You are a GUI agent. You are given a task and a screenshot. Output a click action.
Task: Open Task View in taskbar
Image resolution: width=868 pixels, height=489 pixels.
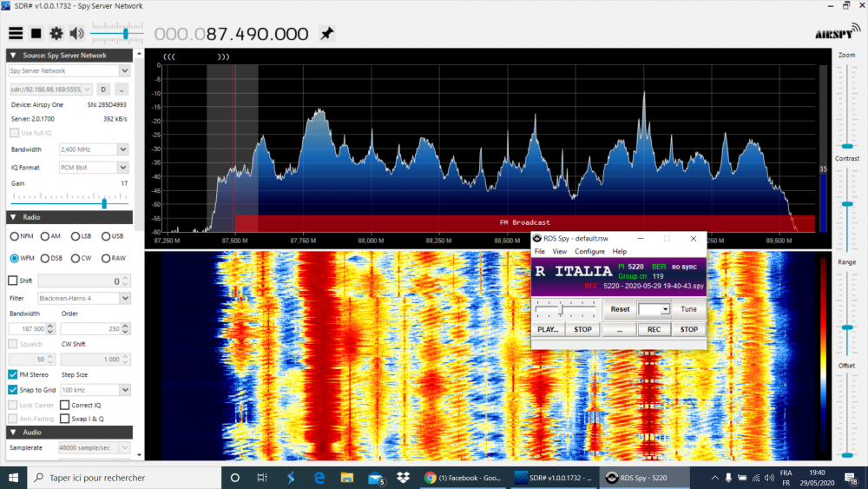pyautogui.click(x=262, y=478)
